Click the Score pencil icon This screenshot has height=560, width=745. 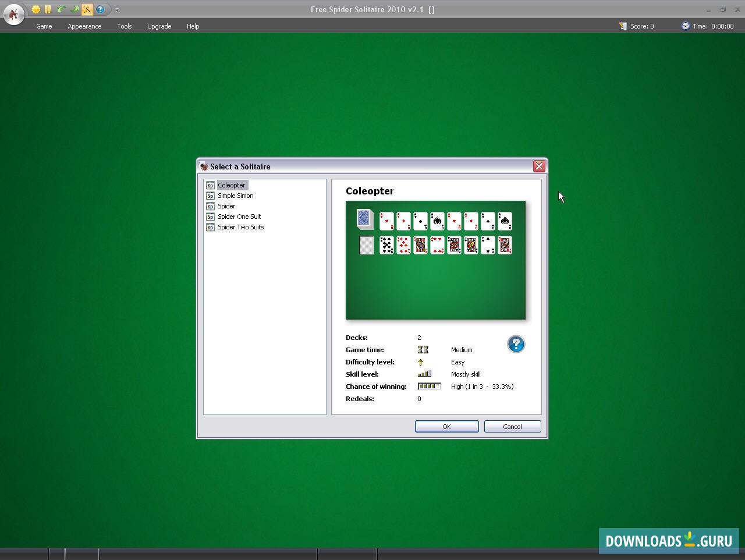623,26
